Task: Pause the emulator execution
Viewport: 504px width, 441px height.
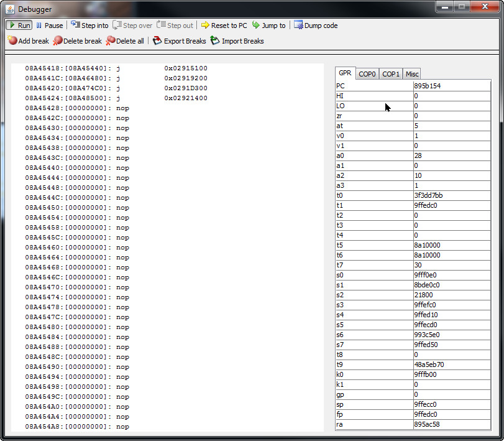Action: click(x=49, y=26)
